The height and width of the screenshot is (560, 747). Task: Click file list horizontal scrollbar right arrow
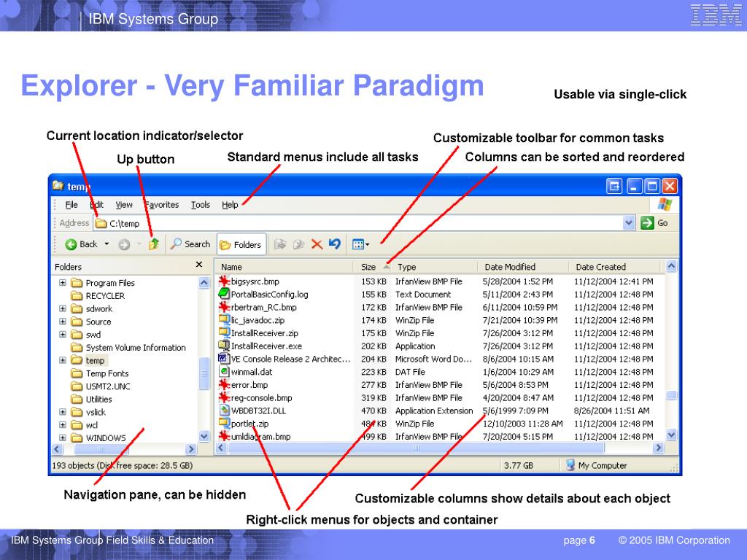(x=659, y=448)
